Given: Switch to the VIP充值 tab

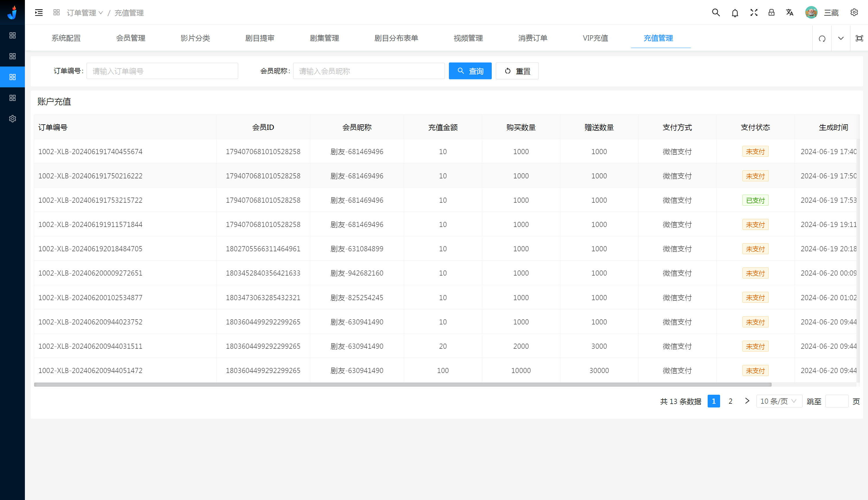Looking at the screenshot, I should coord(595,38).
